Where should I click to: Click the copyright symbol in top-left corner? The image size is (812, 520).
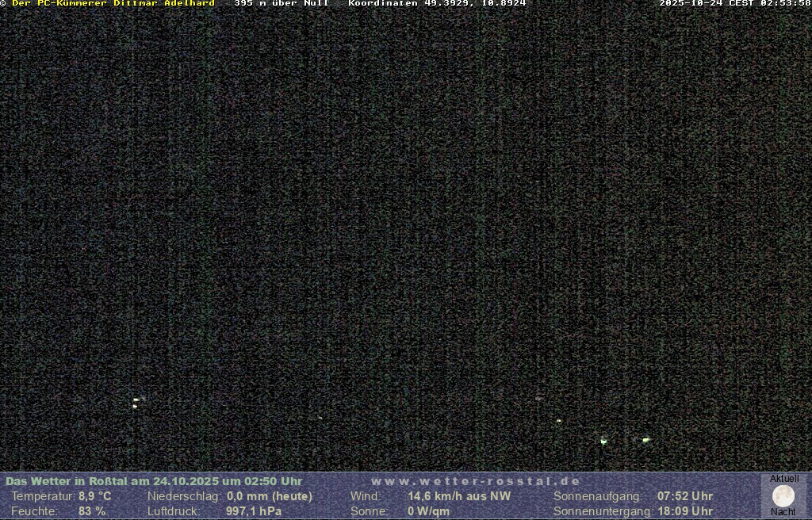coord(3,3)
